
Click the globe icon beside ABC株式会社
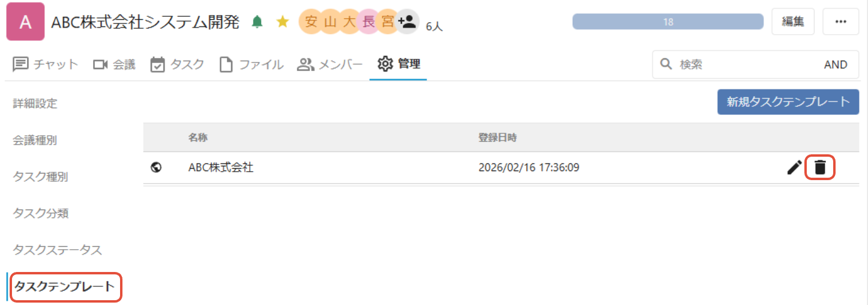coord(156,168)
